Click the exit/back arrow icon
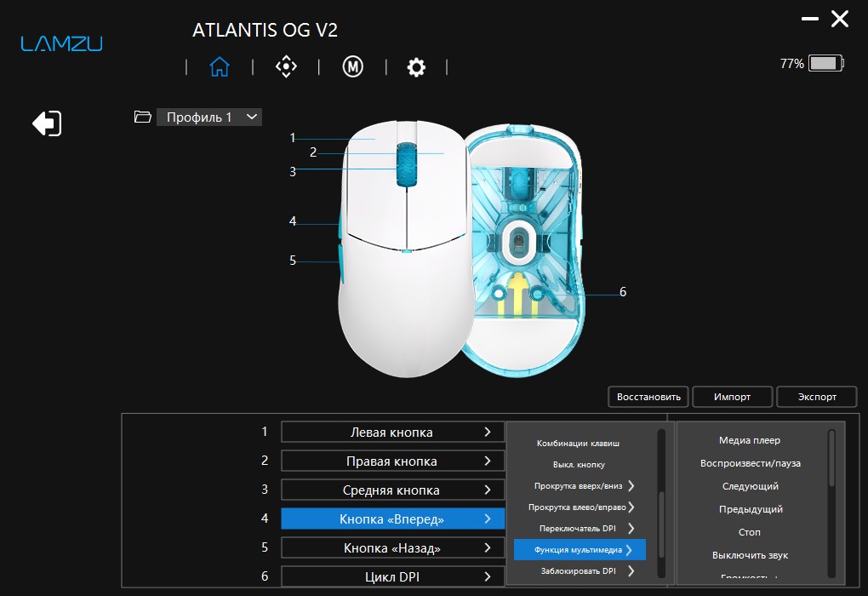The height and width of the screenshot is (596, 868). 47,123
